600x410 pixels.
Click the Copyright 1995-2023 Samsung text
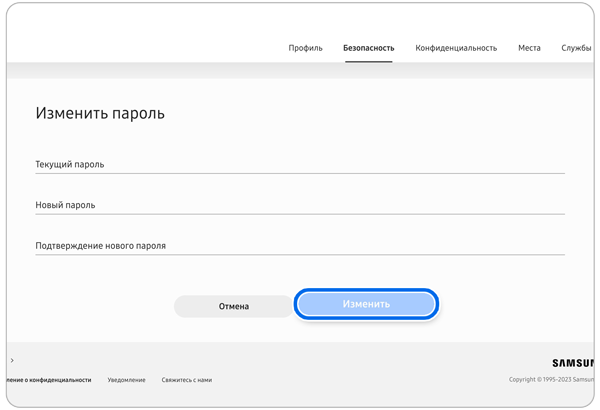(551, 380)
